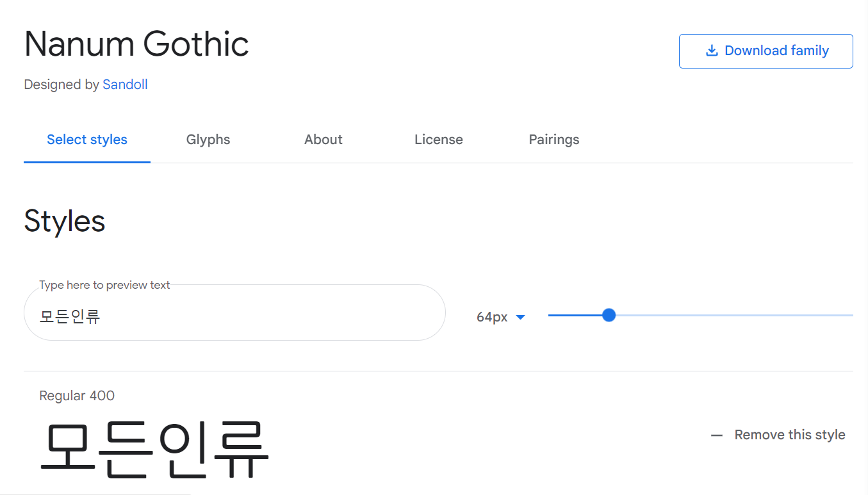The width and height of the screenshot is (868, 495).
Task: View the License tab
Action: click(439, 140)
